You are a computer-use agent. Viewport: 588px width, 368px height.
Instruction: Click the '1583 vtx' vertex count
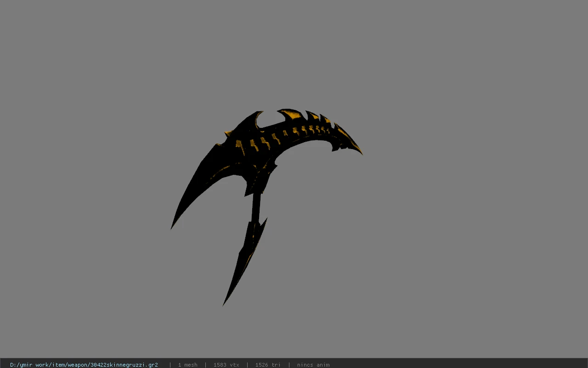pos(226,365)
